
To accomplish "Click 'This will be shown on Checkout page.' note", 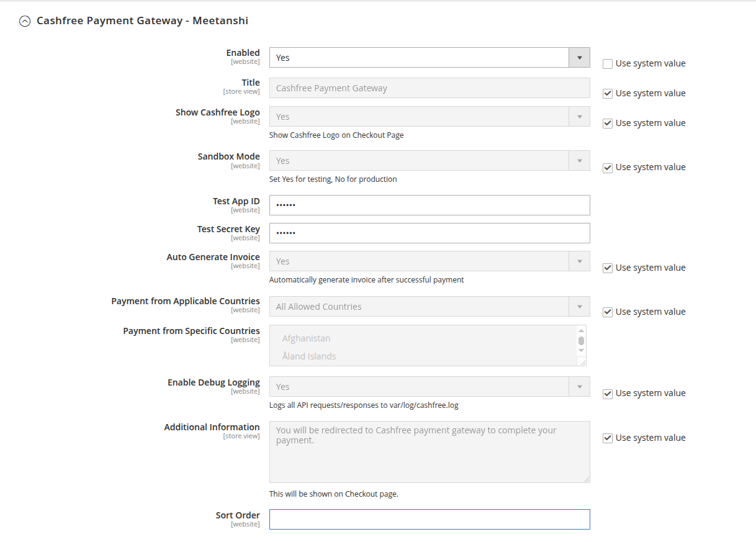I will [334, 494].
